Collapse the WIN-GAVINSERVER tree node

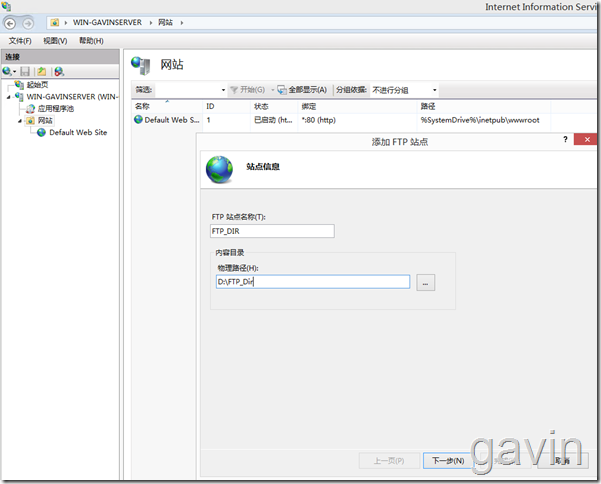(x=8, y=97)
